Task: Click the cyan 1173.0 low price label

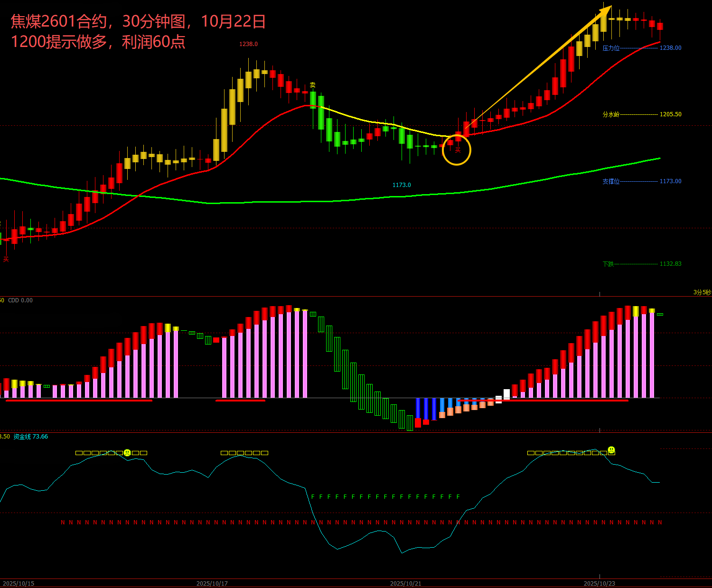Action: click(x=402, y=185)
